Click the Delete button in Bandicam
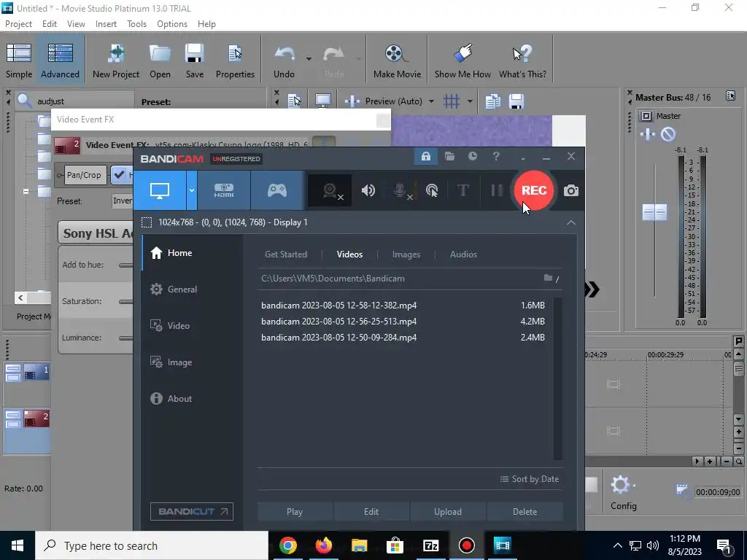Image resolution: width=747 pixels, height=560 pixels. [525, 511]
